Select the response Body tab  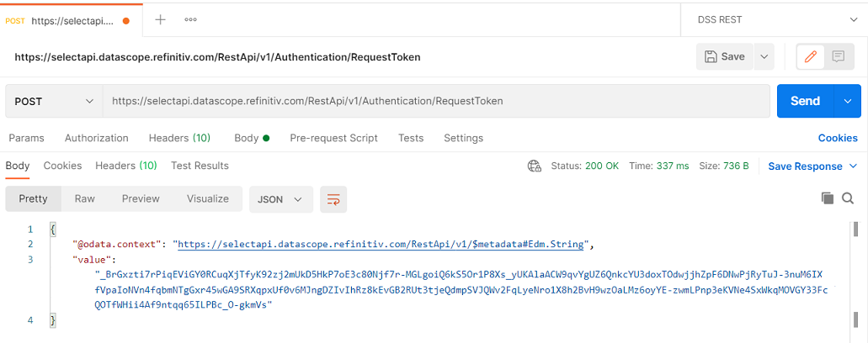[17, 166]
